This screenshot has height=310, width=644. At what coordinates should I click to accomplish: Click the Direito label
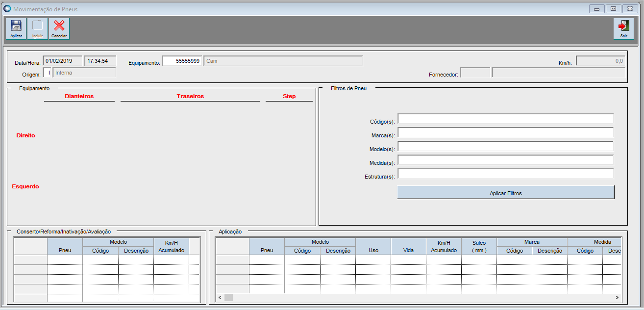coord(25,135)
